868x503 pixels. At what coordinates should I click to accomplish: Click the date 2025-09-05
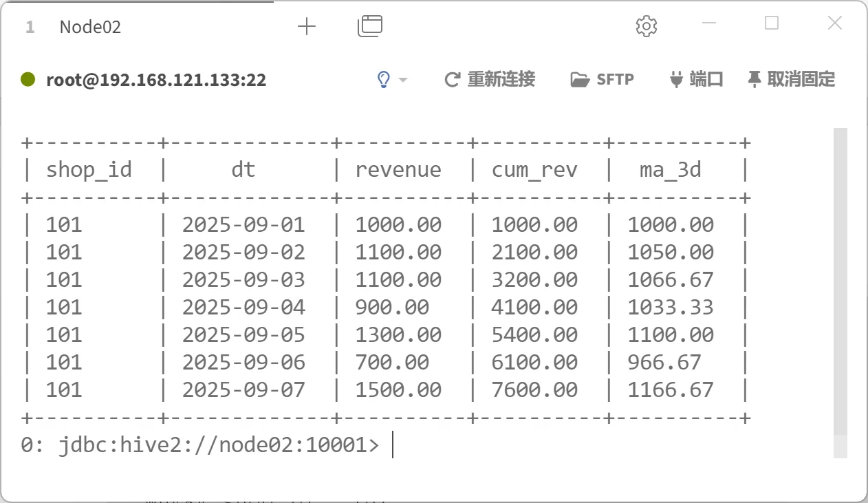pyautogui.click(x=243, y=334)
